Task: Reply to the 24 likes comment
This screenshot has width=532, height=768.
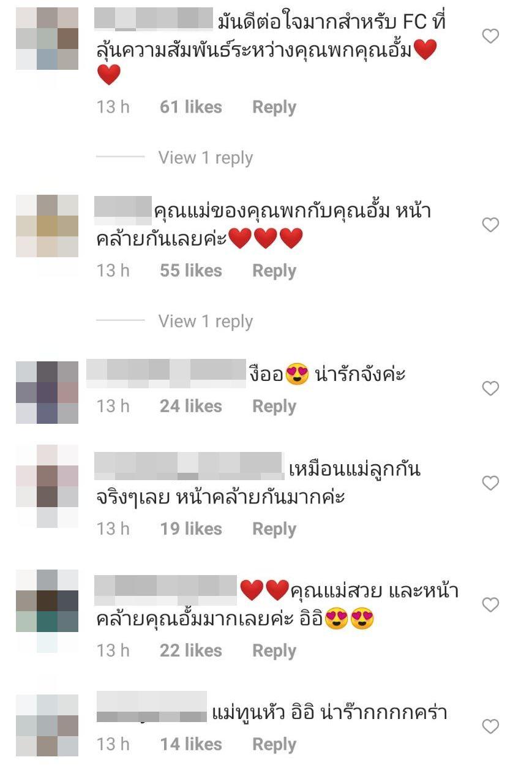Action: (x=274, y=407)
